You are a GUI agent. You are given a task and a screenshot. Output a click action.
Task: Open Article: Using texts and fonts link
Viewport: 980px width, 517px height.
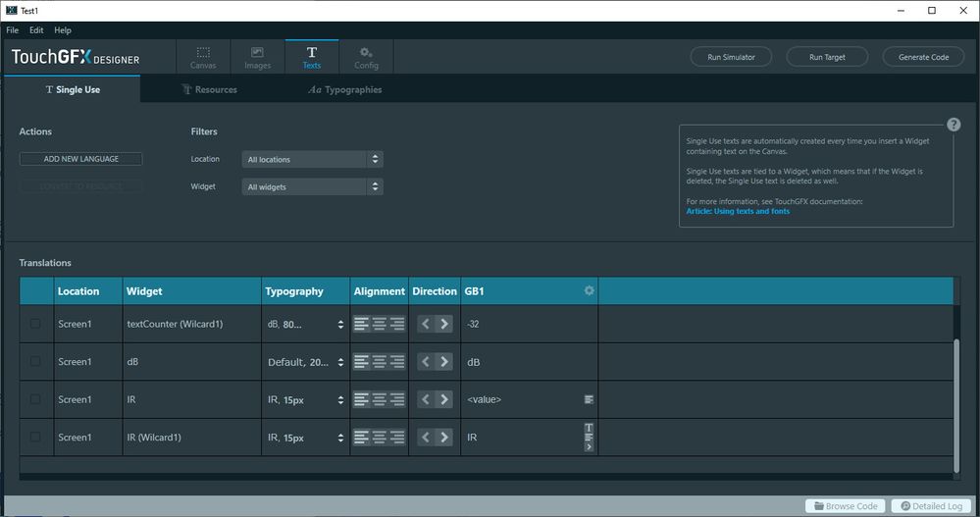point(738,211)
